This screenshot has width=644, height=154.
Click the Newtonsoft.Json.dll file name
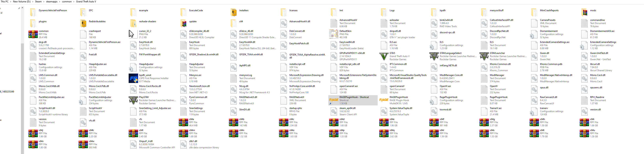199,86
